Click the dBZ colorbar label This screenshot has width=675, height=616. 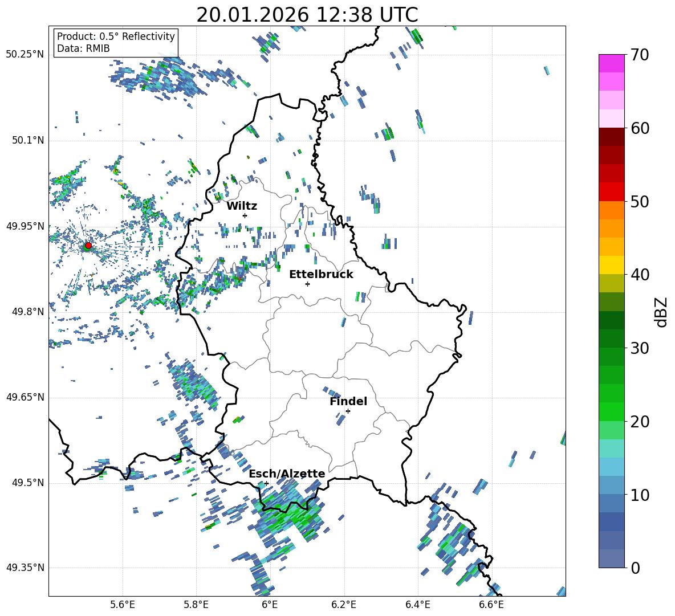coord(662,312)
